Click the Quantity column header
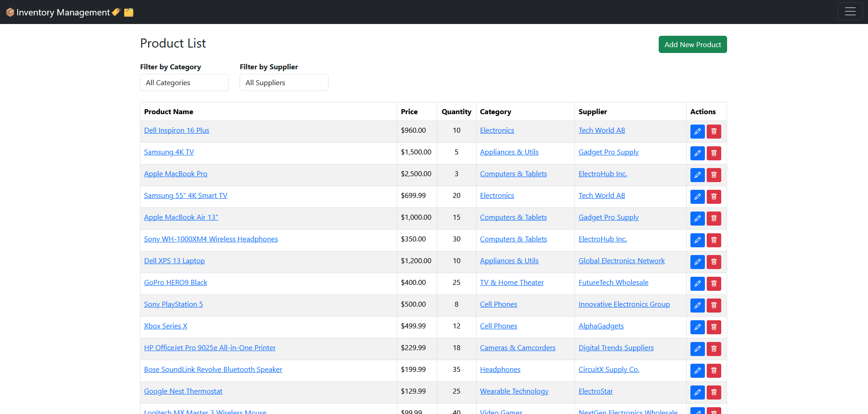 (456, 112)
